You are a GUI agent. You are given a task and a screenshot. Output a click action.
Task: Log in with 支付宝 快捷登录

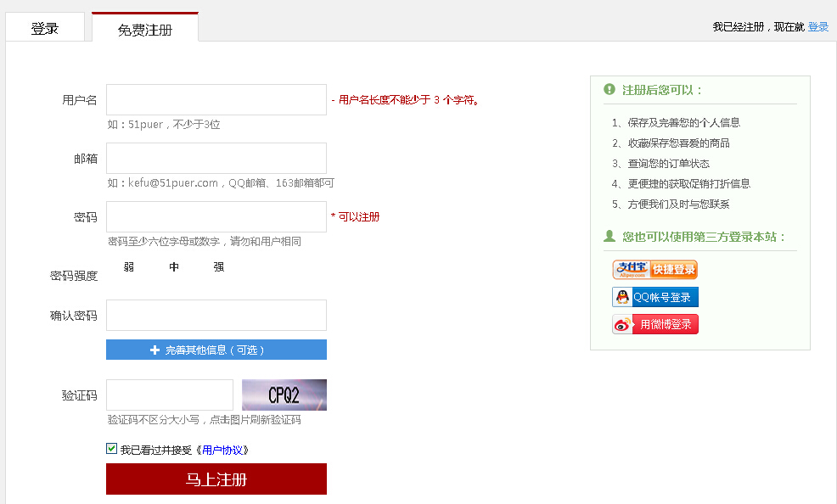[x=655, y=269]
